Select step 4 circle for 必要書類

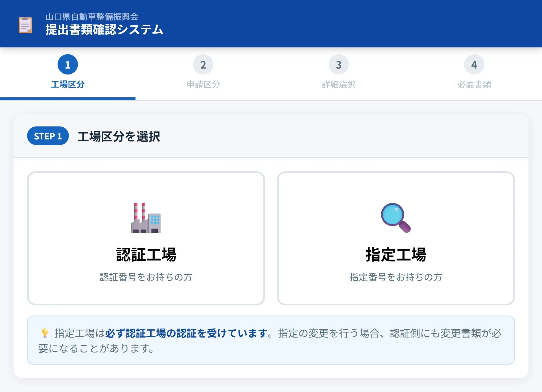(474, 65)
